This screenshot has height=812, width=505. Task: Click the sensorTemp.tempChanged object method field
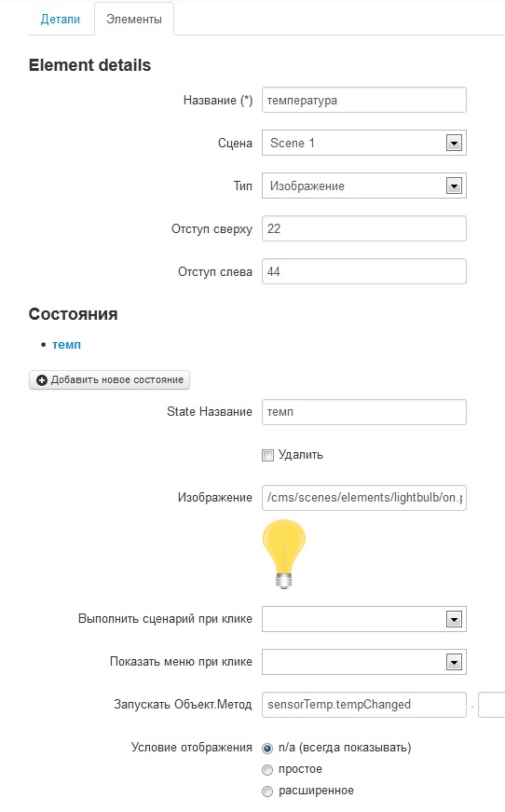[x=364, y=705]
